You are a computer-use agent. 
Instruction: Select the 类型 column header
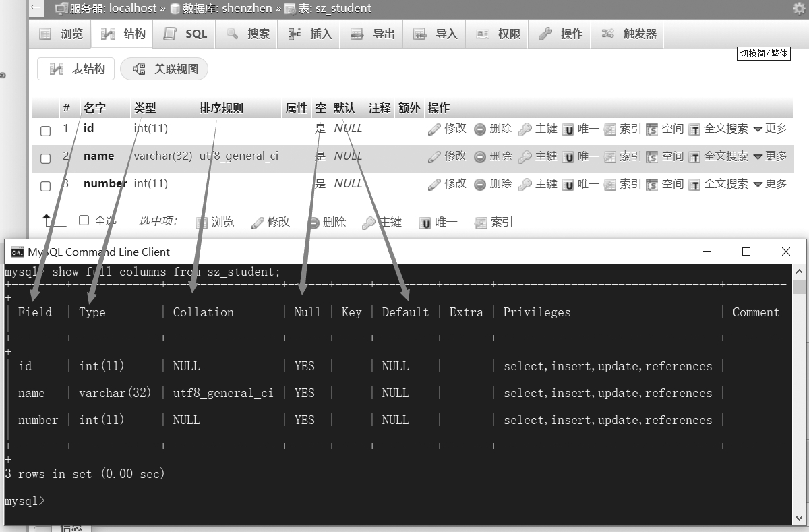[x=145, y=108]
